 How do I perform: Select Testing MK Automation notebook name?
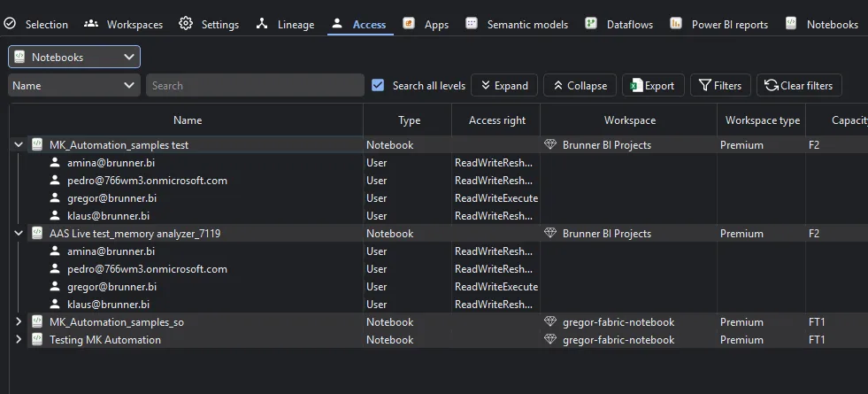click(x=105, y=340)
